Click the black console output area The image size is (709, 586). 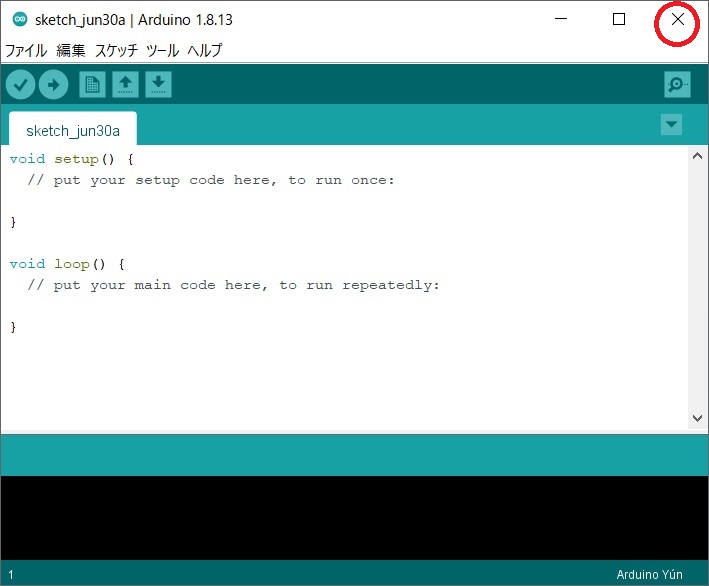pos(354,517)
